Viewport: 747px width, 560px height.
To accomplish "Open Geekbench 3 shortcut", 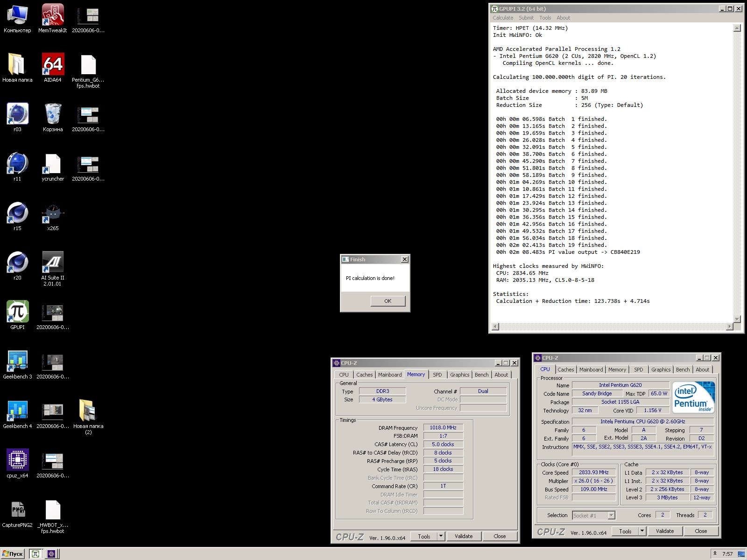I will point(17,365).
